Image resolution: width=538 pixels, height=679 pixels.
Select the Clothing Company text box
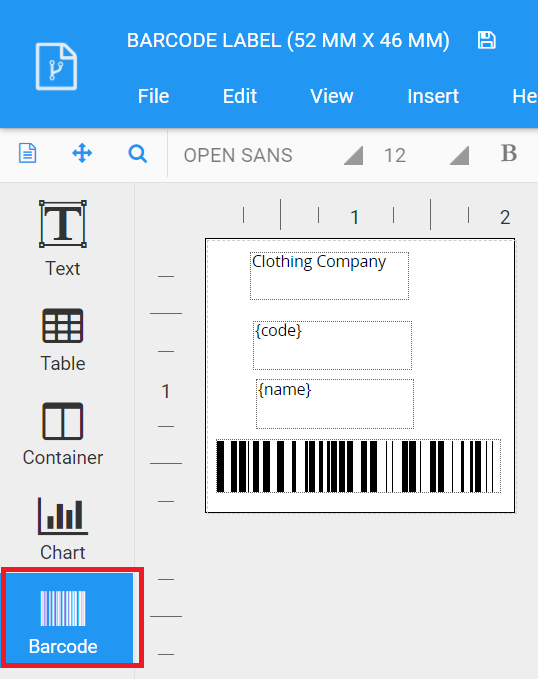[x=329, y=276]
